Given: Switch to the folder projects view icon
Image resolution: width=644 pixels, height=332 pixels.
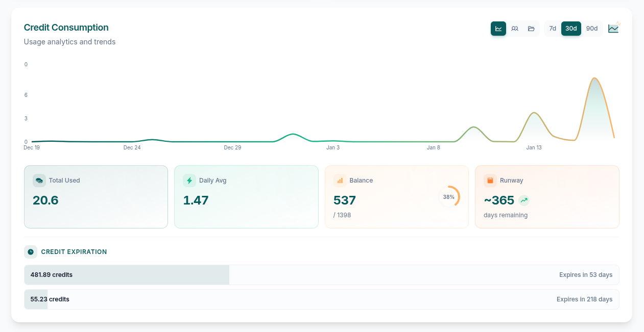Looking at the screenshot, I should pyautogui.click(x=531, y=29).
